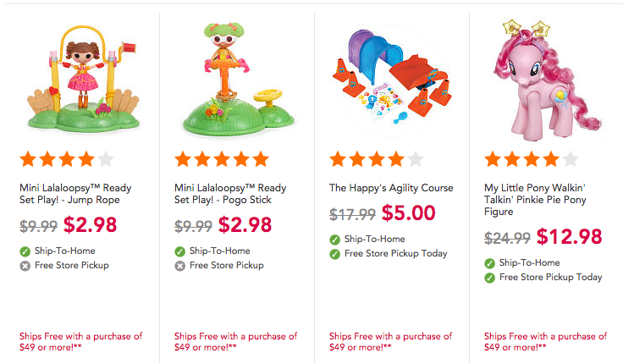The height and width of the screenshot is (364, 623).
Task: Click the four-star rating under Pinkie Pie pony
Action: (532, 159)
